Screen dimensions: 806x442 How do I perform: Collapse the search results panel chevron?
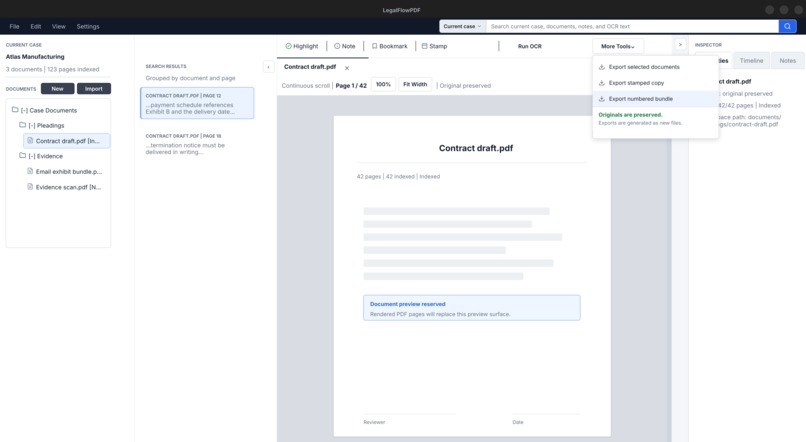point(268,67)
